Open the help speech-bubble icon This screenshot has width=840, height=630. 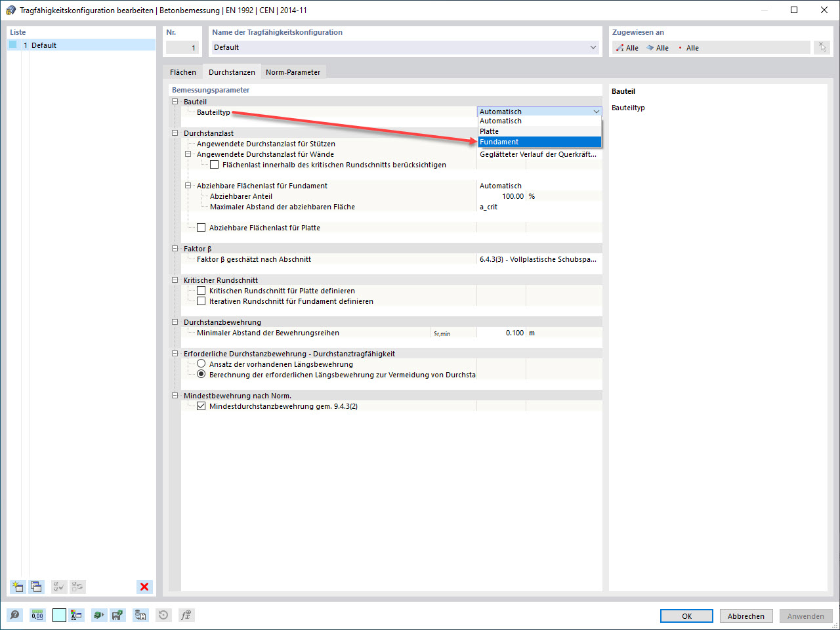[14, 615]
